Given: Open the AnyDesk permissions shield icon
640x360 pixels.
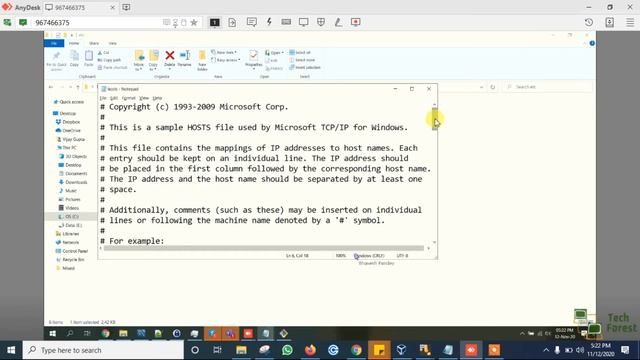Looking at the screenshot, I should [x=321, y=22].
